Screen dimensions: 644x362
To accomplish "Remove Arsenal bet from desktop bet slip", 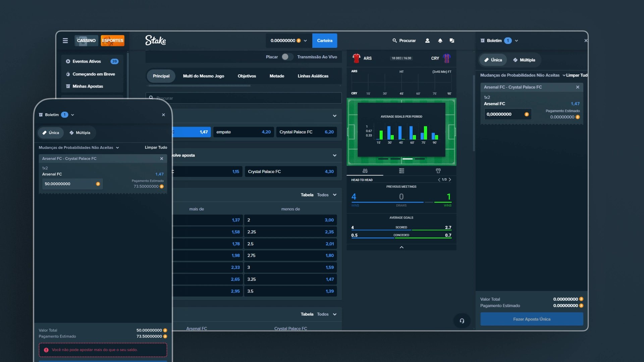I will click(x=578, y=87).
